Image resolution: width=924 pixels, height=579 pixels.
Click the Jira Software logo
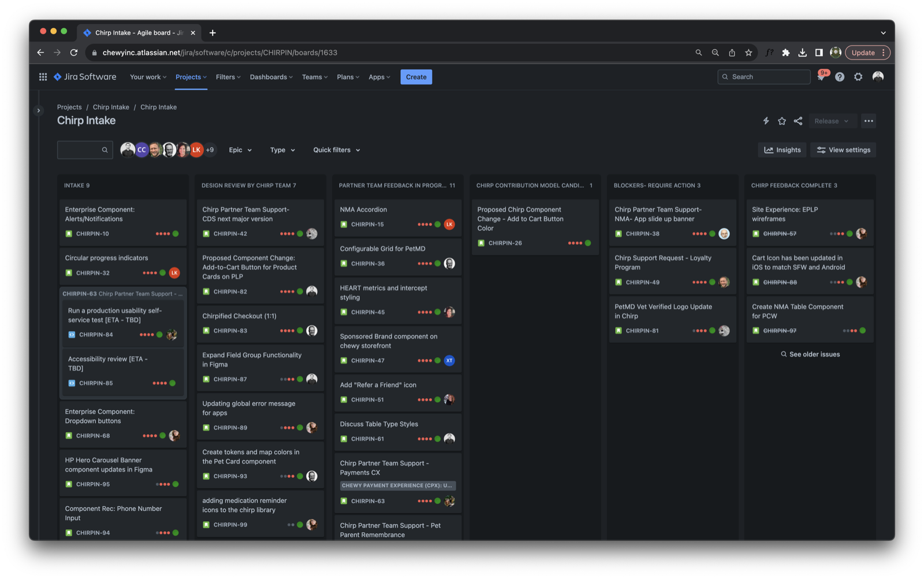85,77
